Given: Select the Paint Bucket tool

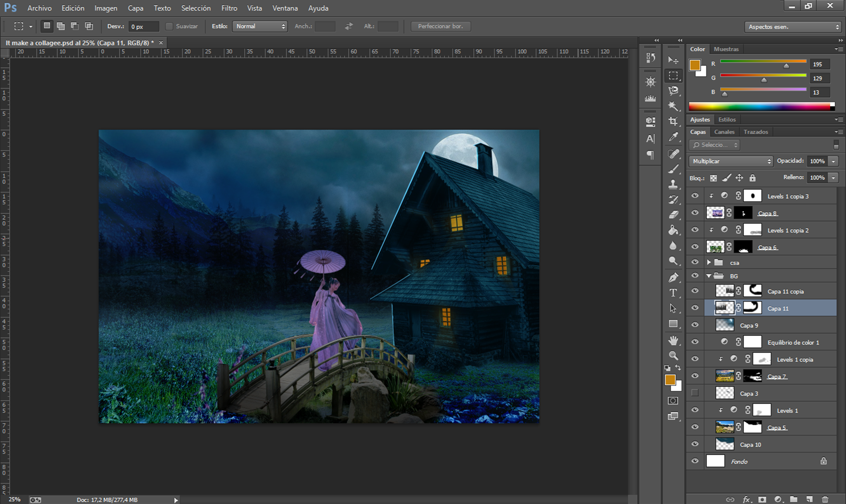Looking at the screenshot, I should [673, 230].
